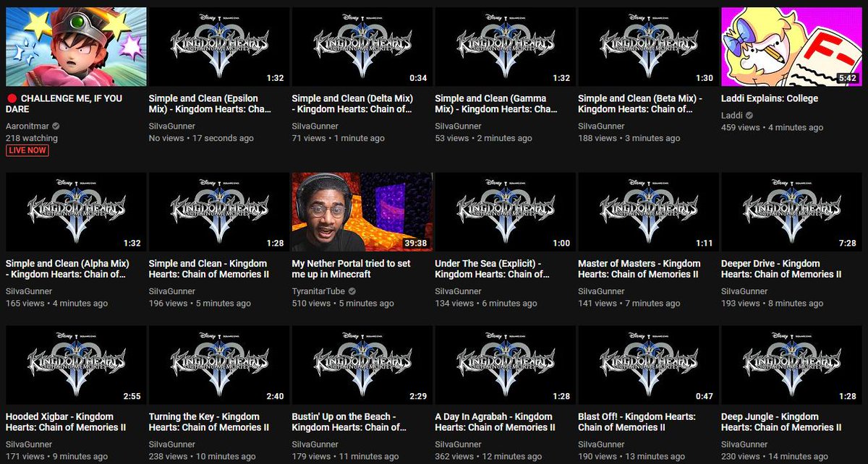Click '188 views • 3 minutes ago' text
The width and height of the screenshot is (868, 464).
click(x=629, y=138)
